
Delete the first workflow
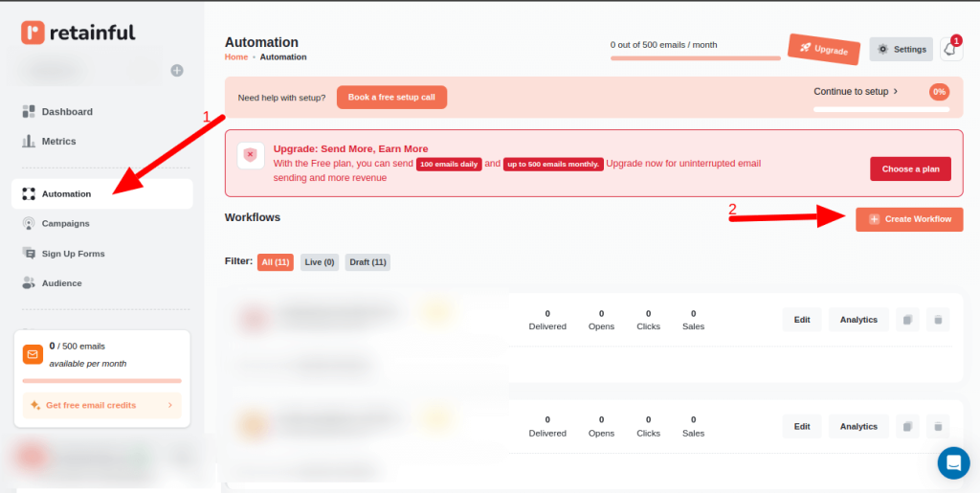(x=938, y=320)
